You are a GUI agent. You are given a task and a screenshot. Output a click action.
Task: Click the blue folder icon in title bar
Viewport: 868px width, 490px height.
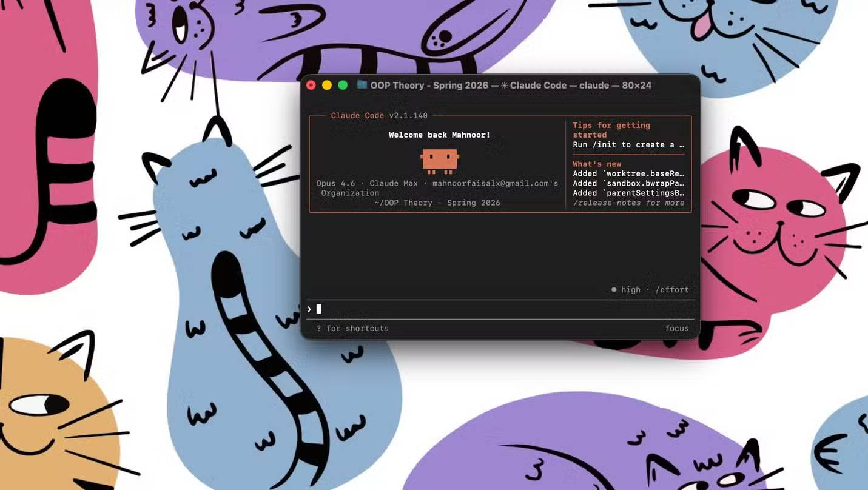tap(362, 85)
